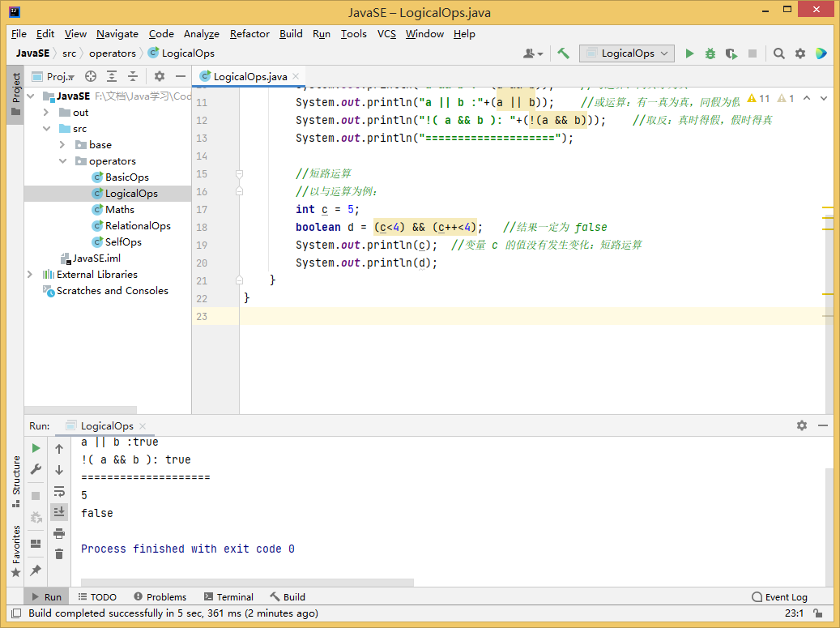Viewport: 840px width, 628px height.
Task: Rerun LogicalOps from the Run panel
Action: 36,448
